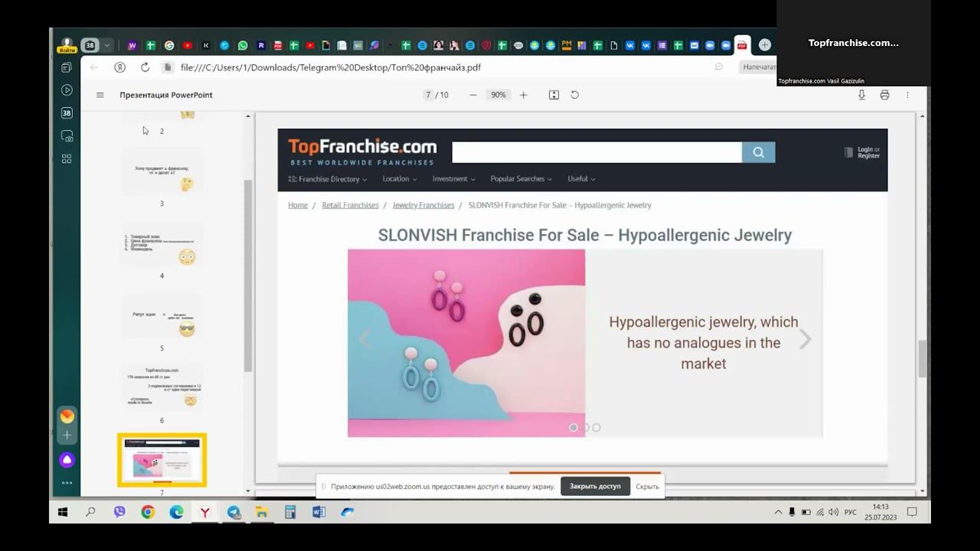Viewport: 980px width, 551px height.
Task: Open the zoom percentage 90% field
Action: pos(498,95)
